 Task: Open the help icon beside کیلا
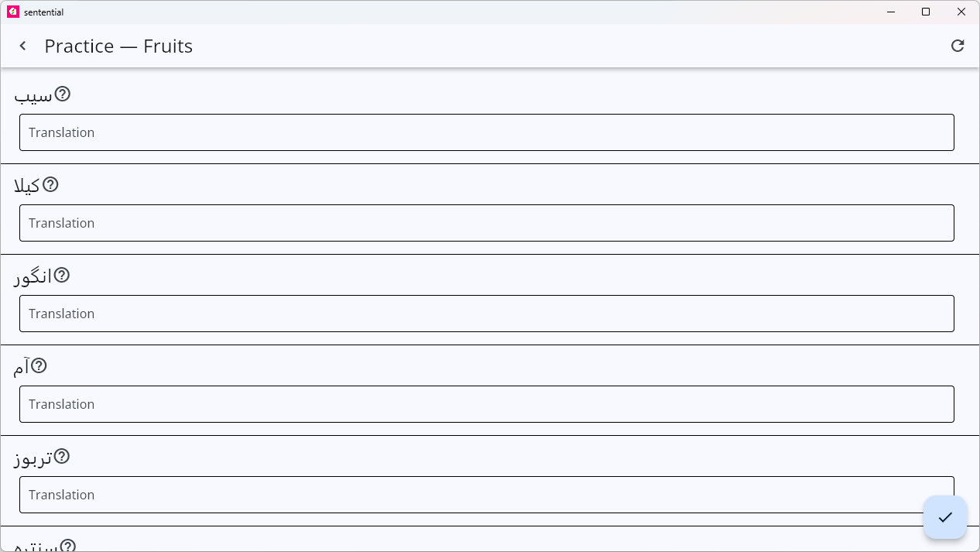pyautogui.click(x=50, y=184)
